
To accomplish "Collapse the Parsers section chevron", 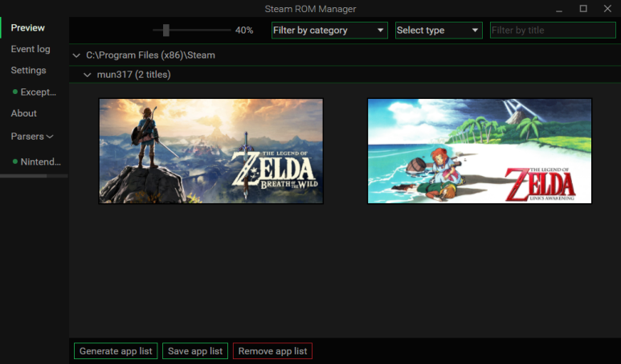I will 50,137.
